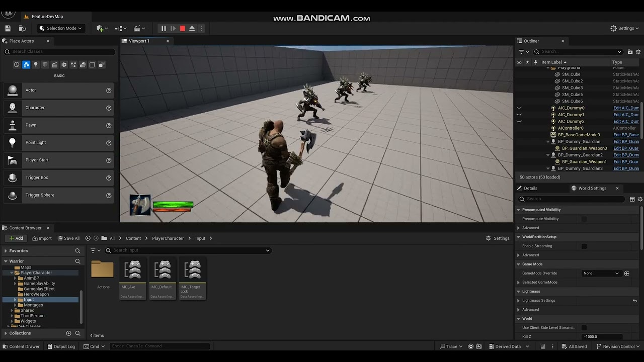Screen dimensions: 644x362
Task: Select the Basic category icon in Place Actors
Action: click(26, 65)
